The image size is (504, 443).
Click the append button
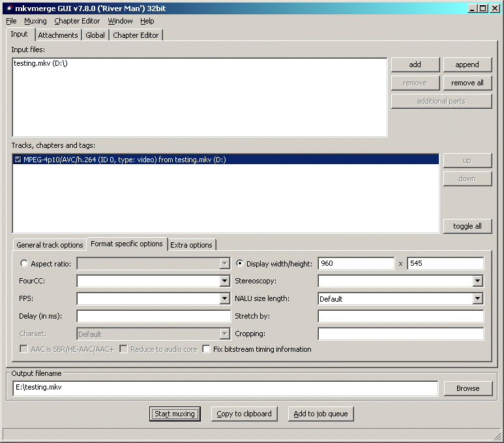(x=467, y=64)
